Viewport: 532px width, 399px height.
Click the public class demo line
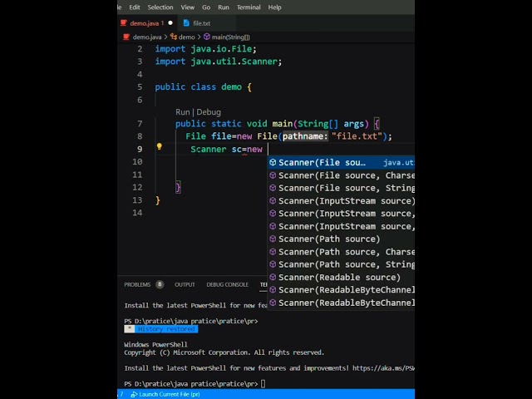tap(203, 86)
